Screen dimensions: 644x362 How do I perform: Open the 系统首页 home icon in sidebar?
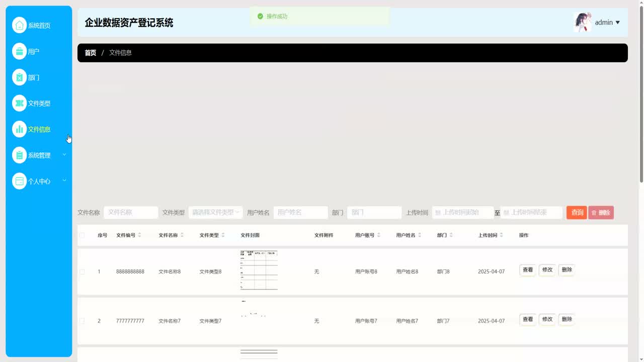(19, 25)
